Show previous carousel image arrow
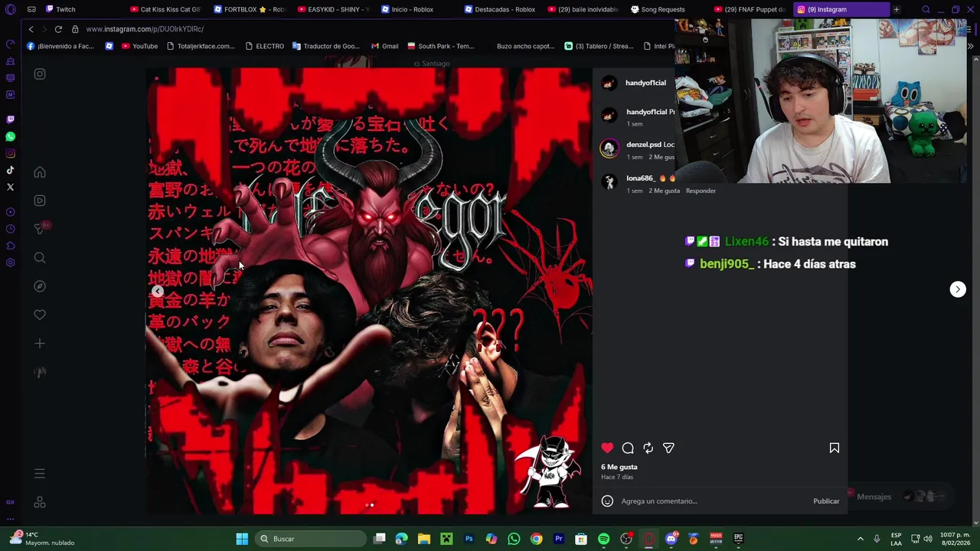Screen dimensions: 980x551 pyautogui.click(x=157, y=291)
